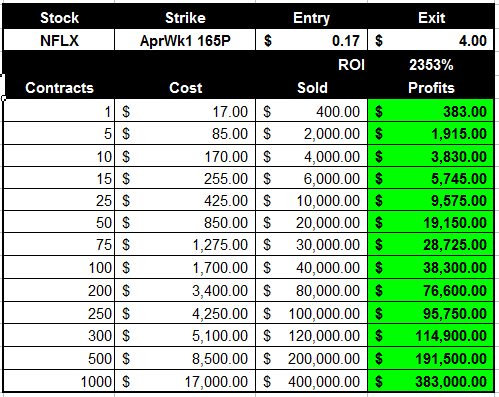Click the cost cell showing 85.00
Image resolution: width=499 pixels, height=397 pixels.
[x=185, y=133]
